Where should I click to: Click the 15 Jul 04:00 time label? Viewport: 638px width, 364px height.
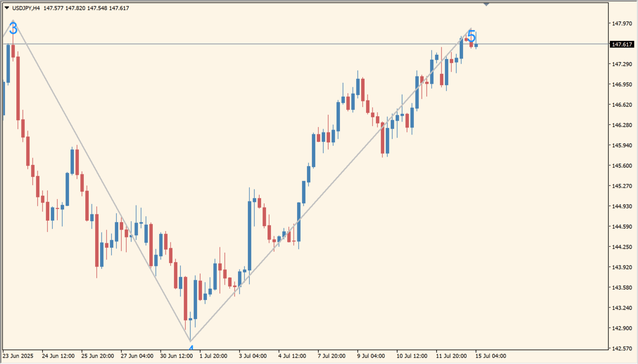tap(490, 356)
